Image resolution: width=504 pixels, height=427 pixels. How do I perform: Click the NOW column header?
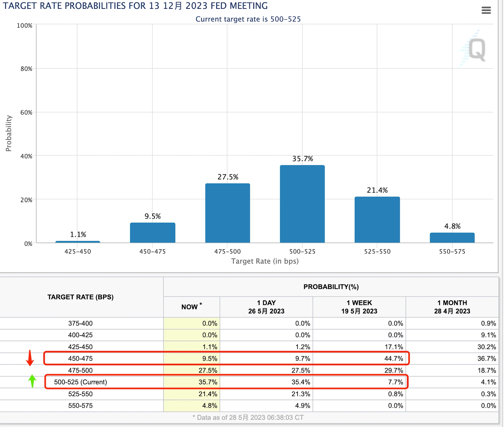(192, 307)
